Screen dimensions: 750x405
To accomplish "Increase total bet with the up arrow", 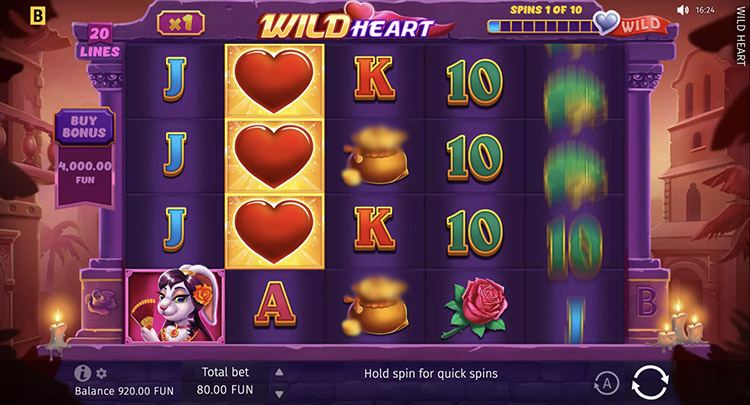I will [280, 372].
